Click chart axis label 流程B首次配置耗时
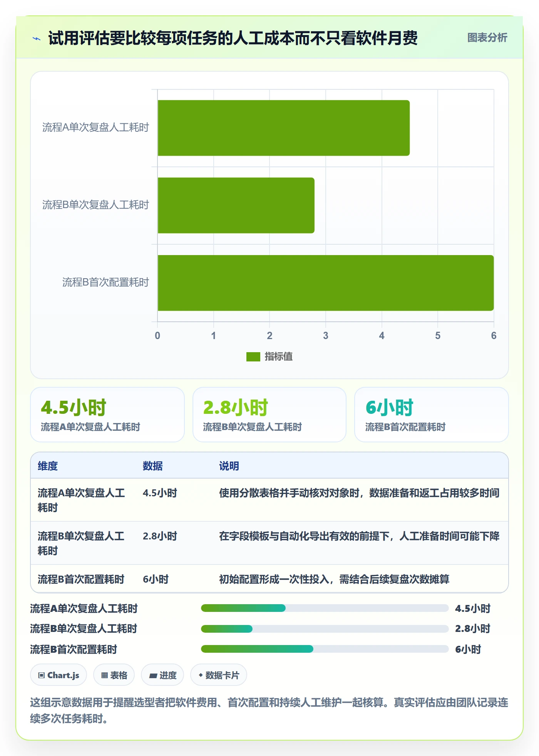The height and width of the screenshot is (756, 539). (105, 282)
